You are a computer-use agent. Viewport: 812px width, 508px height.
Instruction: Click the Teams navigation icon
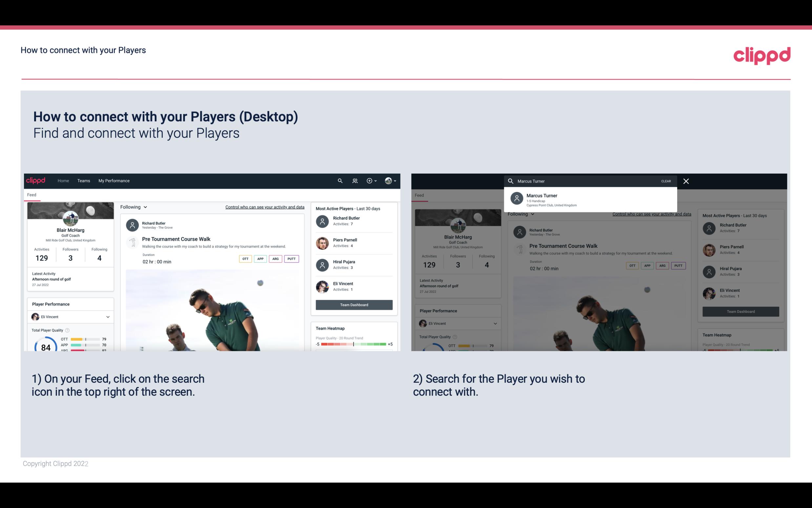coord(83,180)
